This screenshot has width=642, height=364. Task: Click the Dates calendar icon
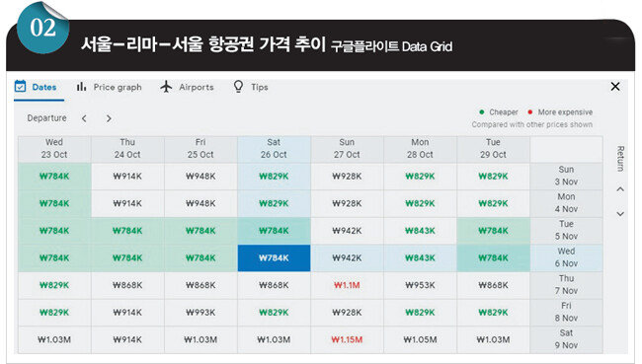coord(20,87)
